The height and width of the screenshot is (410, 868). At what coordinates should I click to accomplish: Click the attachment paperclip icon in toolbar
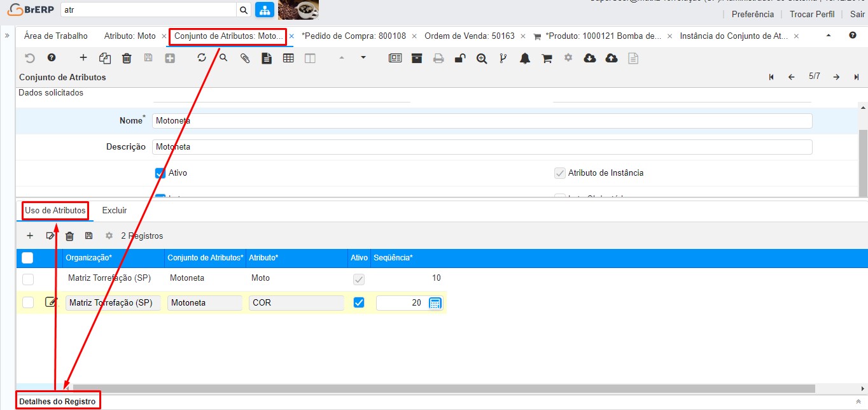click(x=245, y=59)
